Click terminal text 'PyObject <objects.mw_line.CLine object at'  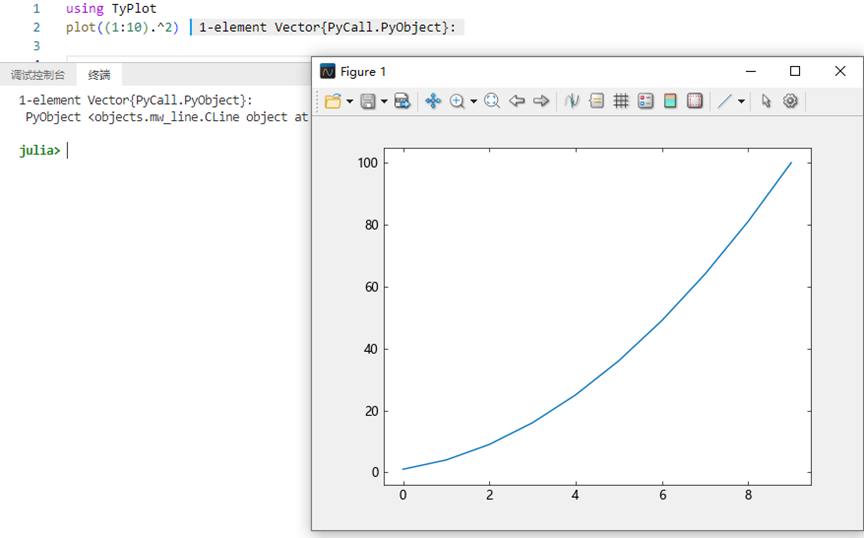tap(166, 117)
